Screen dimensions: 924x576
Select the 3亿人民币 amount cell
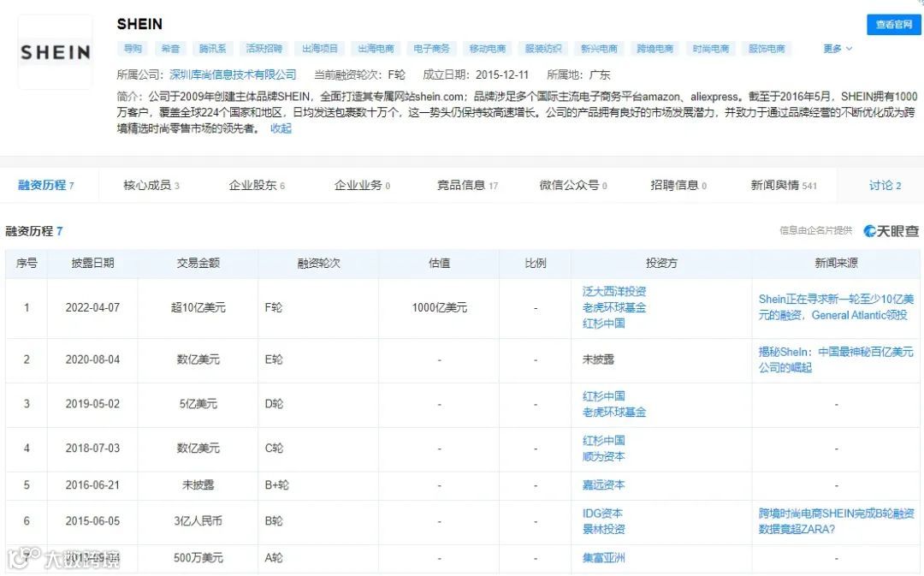(x=198, y=521)
